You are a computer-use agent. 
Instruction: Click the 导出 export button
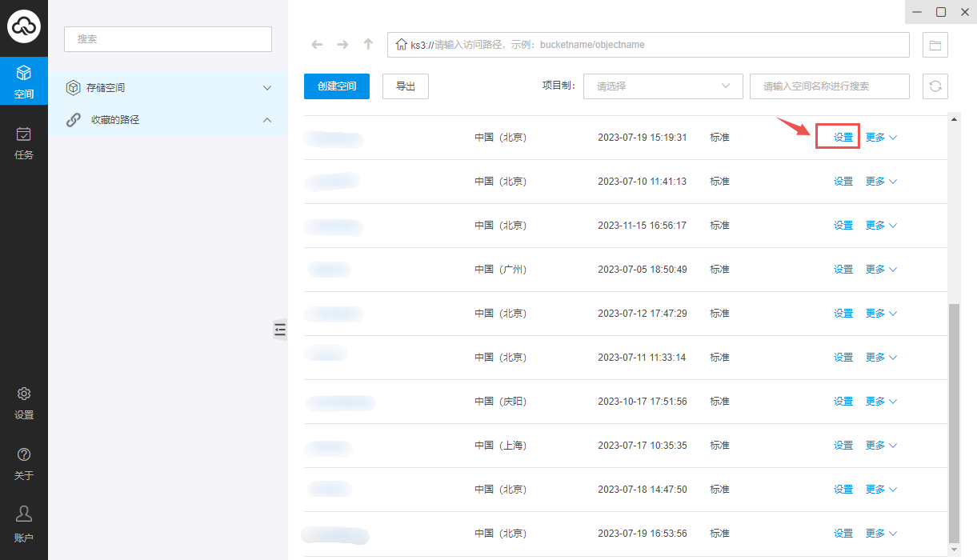coord(406,86)
